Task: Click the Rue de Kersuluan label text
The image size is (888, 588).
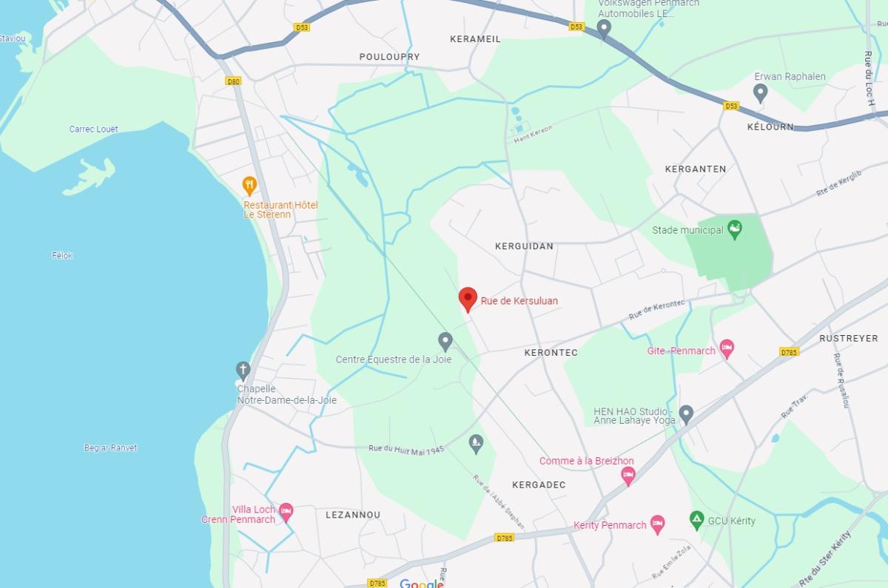Action: click(519, 301)
